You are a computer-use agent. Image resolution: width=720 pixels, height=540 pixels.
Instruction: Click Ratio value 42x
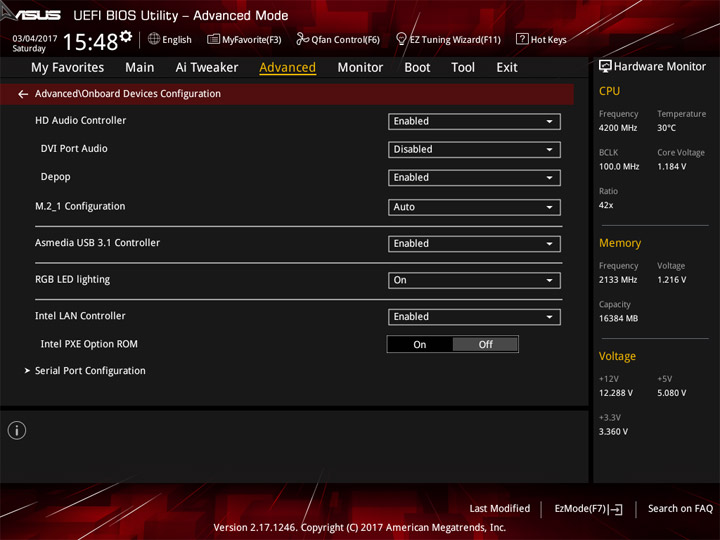point(606,205)
